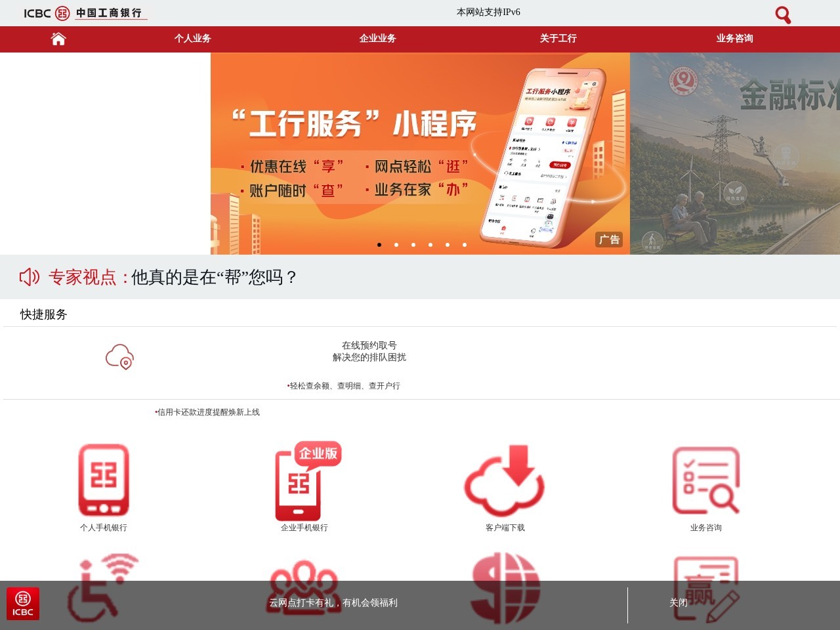Screen dimensions: 840x630
Task: Open the search magnifier icon
Action: [783, 14]
